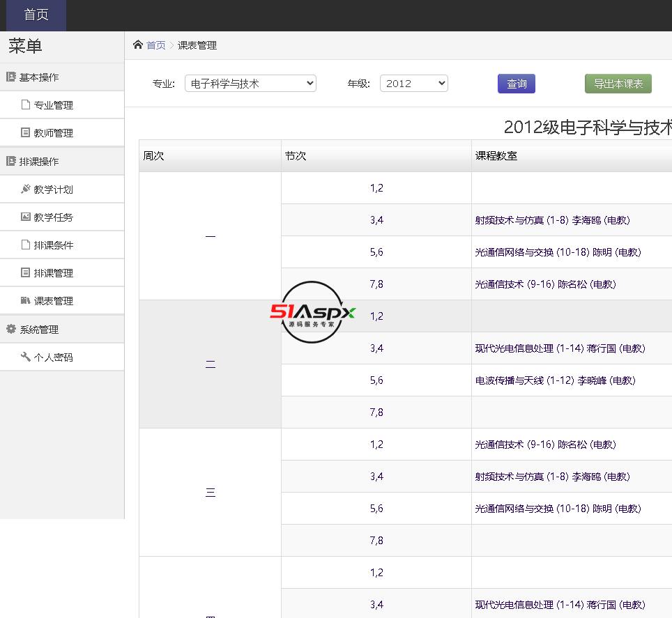Click the 教学计划 plug icon
Viewport: 672px width, 618px height.
coord(26,190)
